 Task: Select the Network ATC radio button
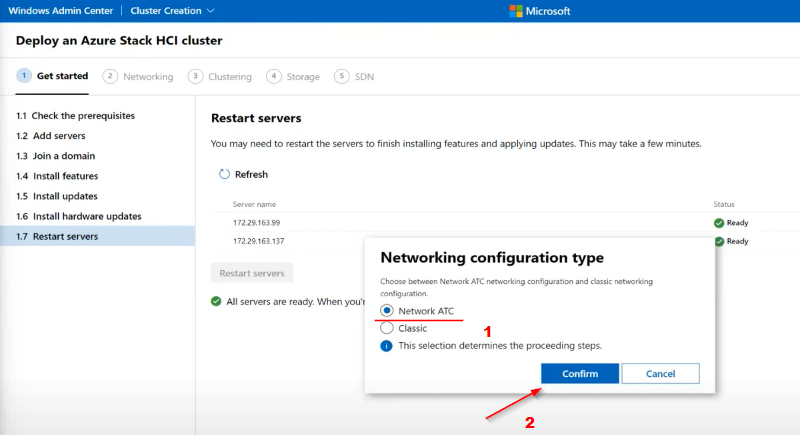tap(387, 311)
